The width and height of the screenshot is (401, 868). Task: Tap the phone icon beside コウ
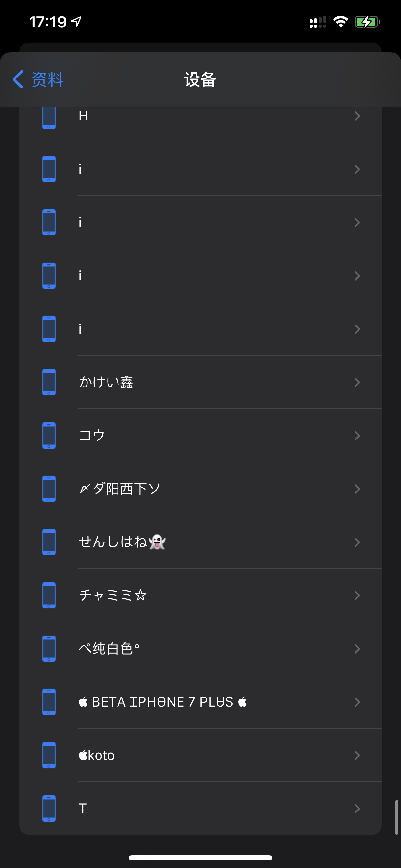(x=49, y=435)
